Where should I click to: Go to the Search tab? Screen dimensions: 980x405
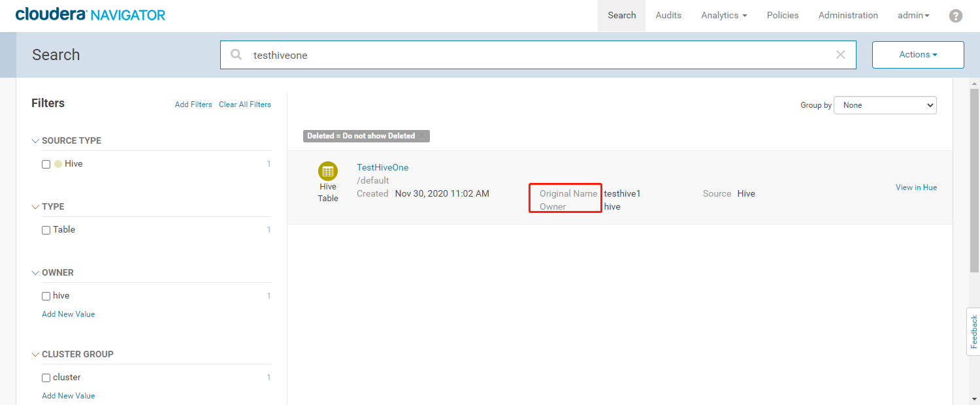(x=621, y=15)
